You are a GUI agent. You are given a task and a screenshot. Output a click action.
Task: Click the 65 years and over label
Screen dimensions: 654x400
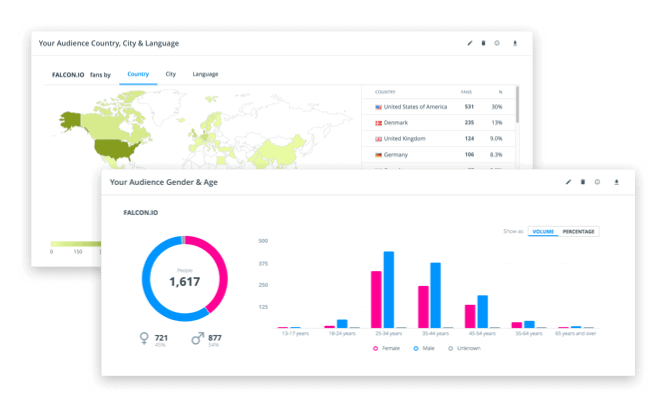[x=576, y=333]
